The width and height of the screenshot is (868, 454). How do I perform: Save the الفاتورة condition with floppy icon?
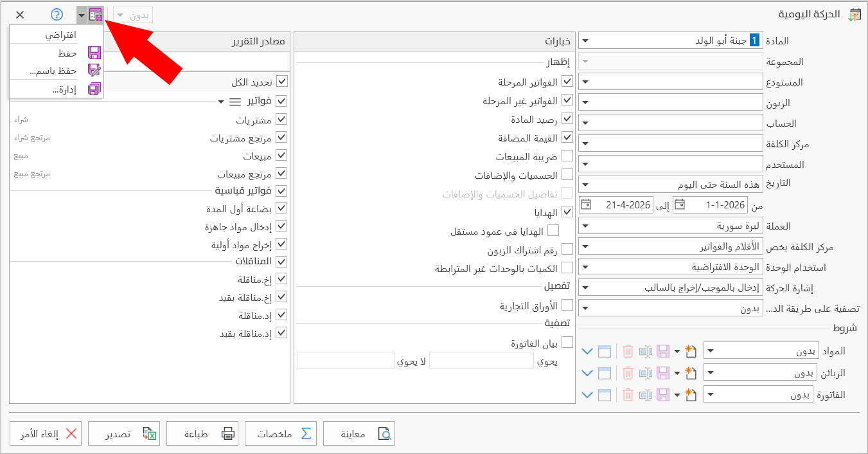pyautogui.click(x=663, y=395)
